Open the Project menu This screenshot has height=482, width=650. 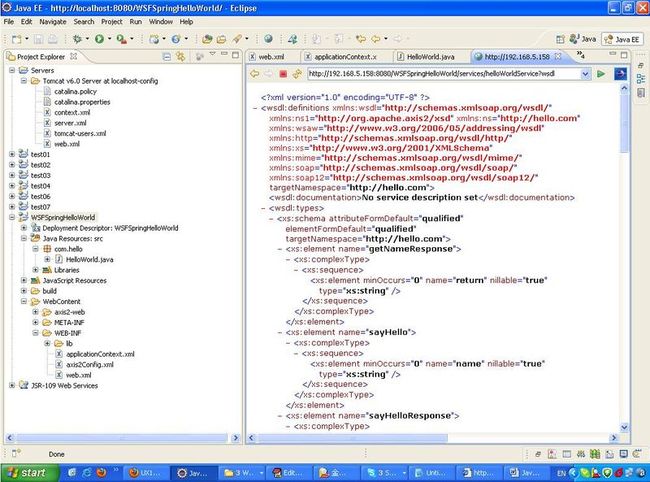tap(112, 22)
